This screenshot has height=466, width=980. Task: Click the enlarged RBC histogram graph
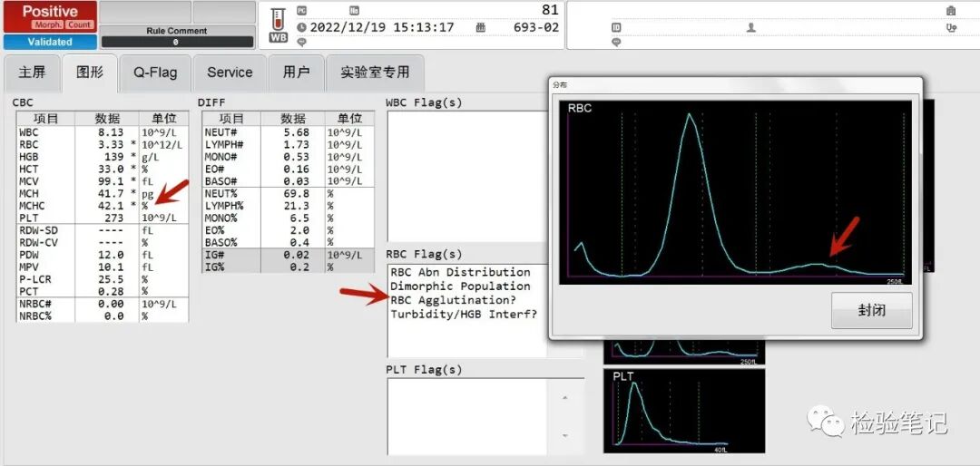(735, 192)
